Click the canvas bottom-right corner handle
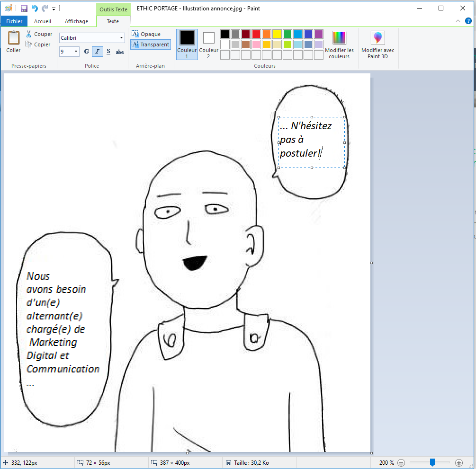The height and width of the screenshot is (469, 476). coord(372,453)
